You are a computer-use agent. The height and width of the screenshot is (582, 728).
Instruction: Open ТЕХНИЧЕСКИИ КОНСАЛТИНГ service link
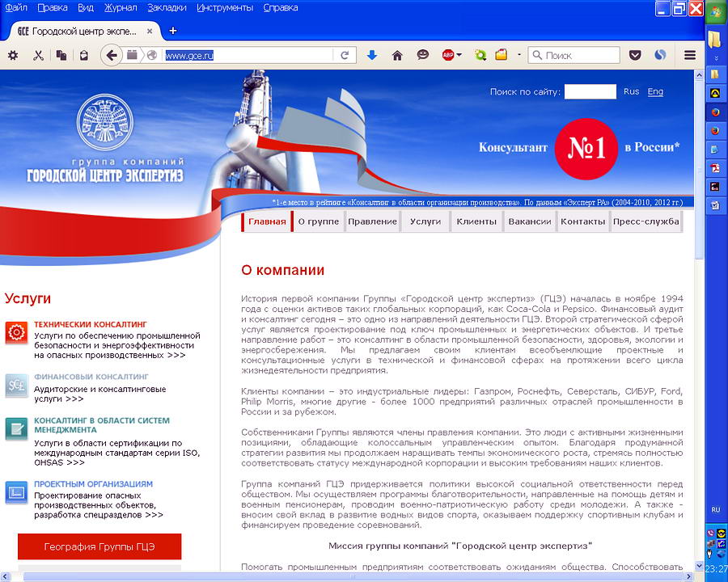pos(90,324)
